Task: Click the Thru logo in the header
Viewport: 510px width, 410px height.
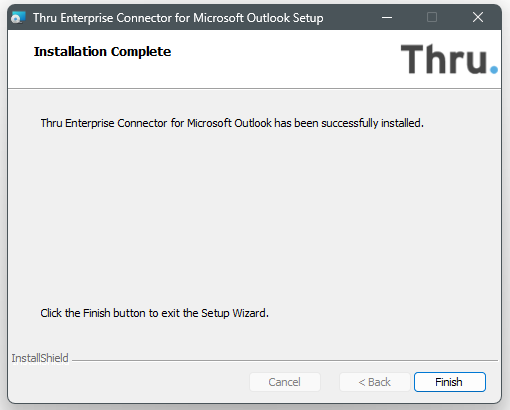Action: coord(449,59)
